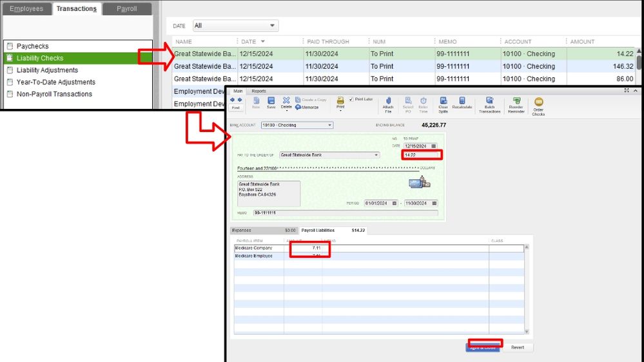The image size is (644, 362).
Task: Click the Paychecks document icon in sidebar
Action: 10,46
